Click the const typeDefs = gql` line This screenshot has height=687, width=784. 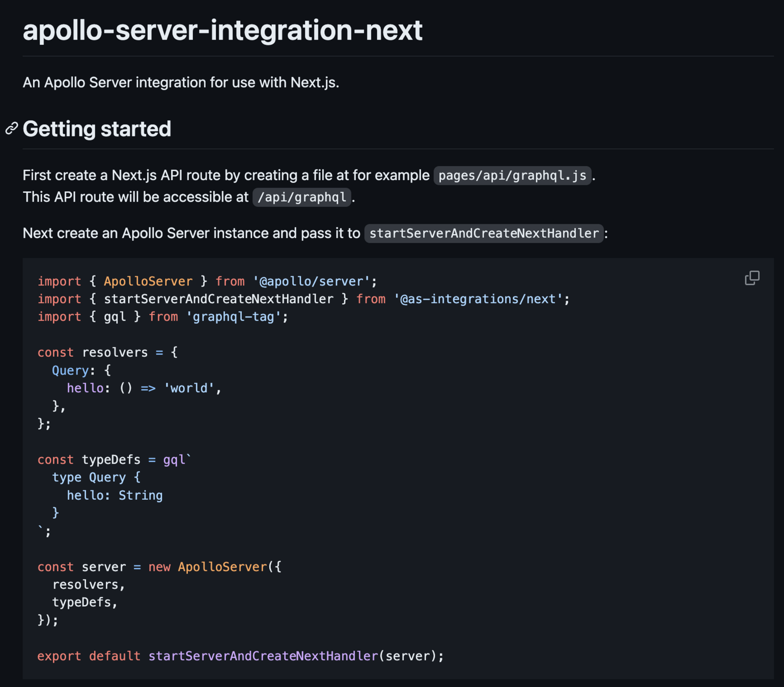115,460
